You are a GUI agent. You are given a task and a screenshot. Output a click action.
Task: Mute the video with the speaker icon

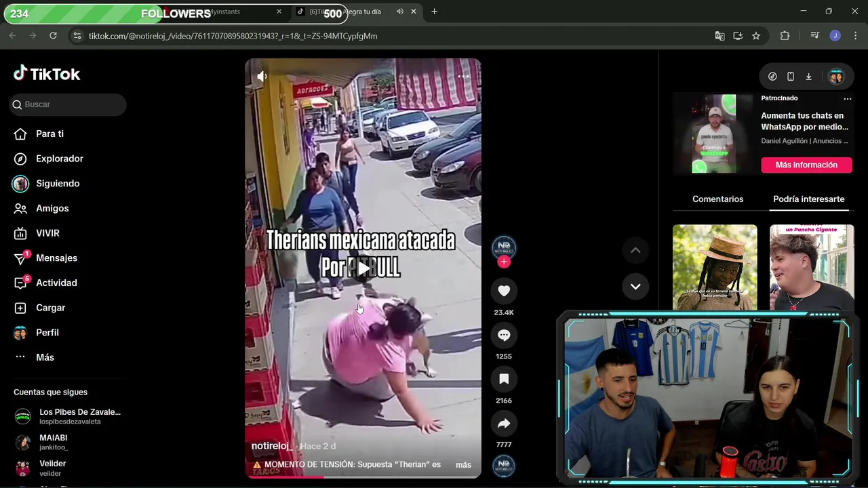coord(262,77)
